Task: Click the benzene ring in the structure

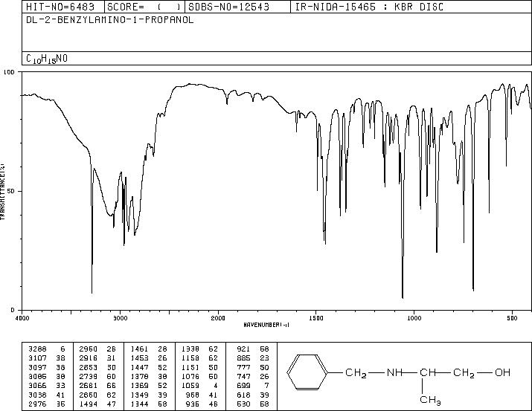Action: [307, 372]
